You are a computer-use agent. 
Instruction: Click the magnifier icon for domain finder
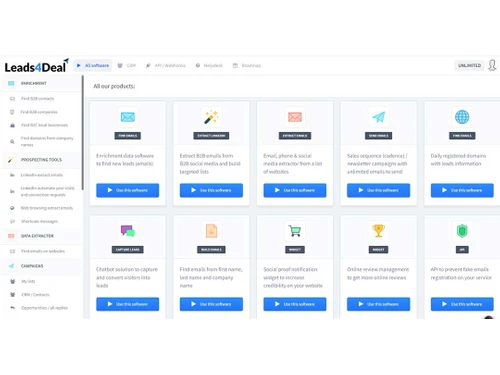click(x=12, y=142)
